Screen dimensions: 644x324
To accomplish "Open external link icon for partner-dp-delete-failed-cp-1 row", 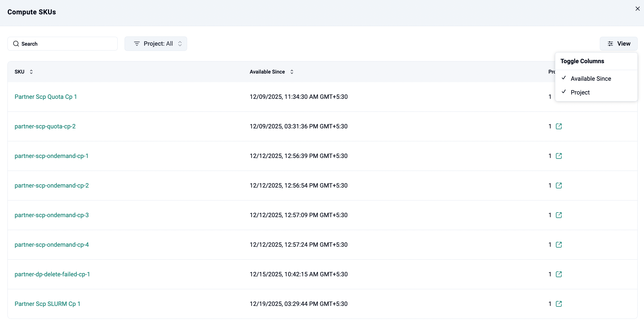I will tap(558, 274).
